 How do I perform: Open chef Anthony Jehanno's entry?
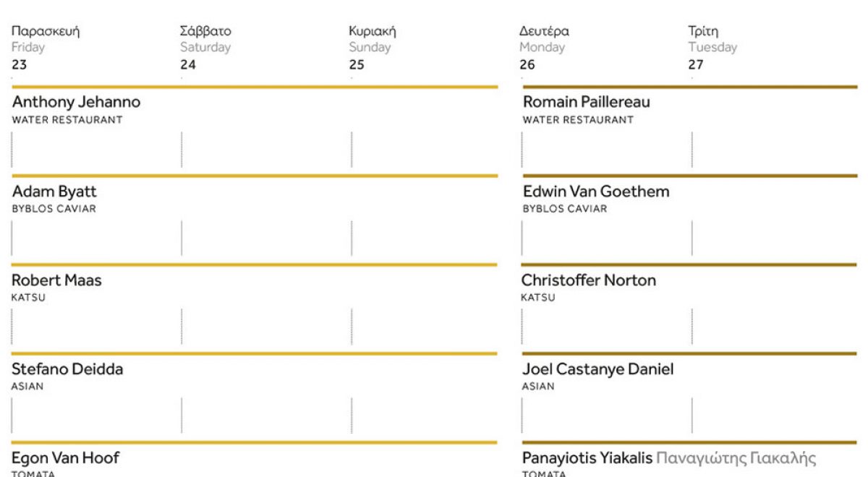pos(76,102)
